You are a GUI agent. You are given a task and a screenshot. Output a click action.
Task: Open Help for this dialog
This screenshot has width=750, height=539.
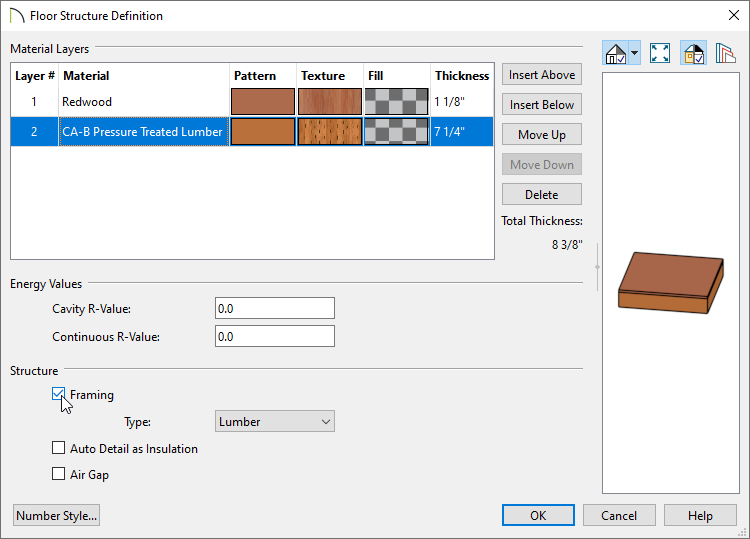(700, 516)
